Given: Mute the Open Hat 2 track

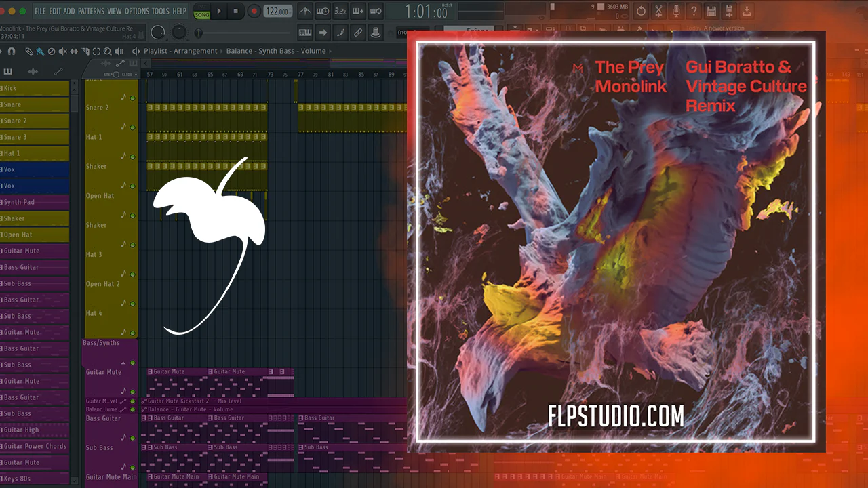Looking at the screenshot, I should [132, 303].
